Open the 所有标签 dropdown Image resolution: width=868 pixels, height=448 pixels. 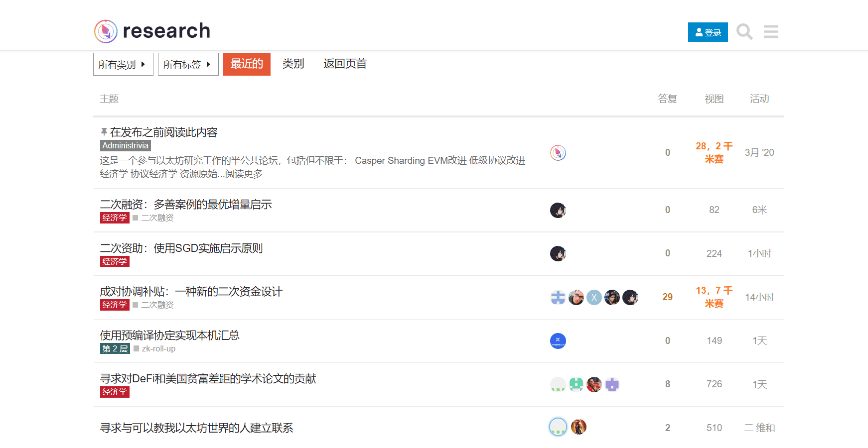[188, 64]
